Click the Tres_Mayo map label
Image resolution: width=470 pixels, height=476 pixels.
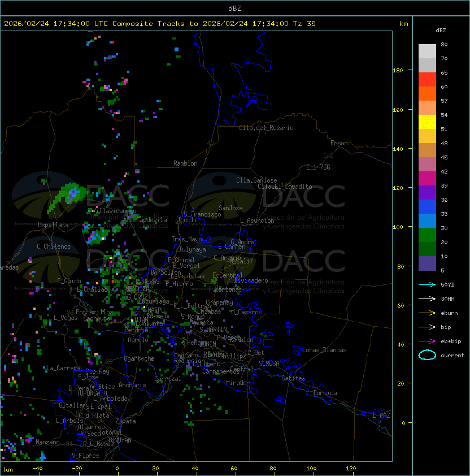186,239
